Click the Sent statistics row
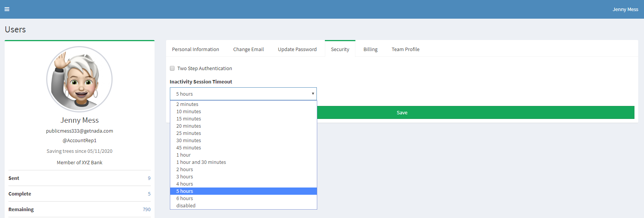644x218 pixels. point(79,178)
